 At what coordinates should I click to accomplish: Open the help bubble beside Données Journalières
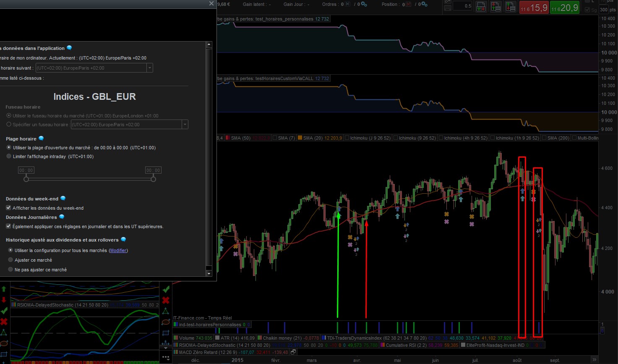coord(61,217)
